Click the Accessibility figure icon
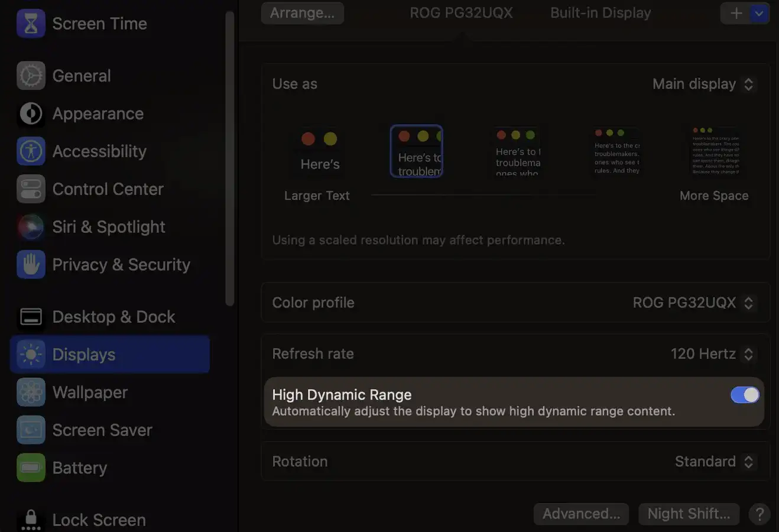This screenshot has height=532, width=779. pyautogui.click(x=31, y=151)
